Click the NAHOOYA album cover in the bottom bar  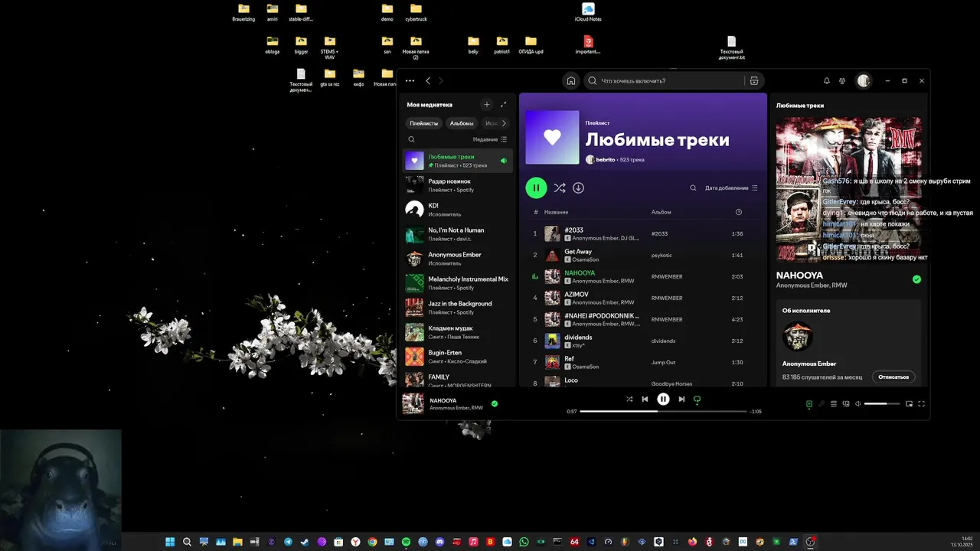(x=413, y=403)
